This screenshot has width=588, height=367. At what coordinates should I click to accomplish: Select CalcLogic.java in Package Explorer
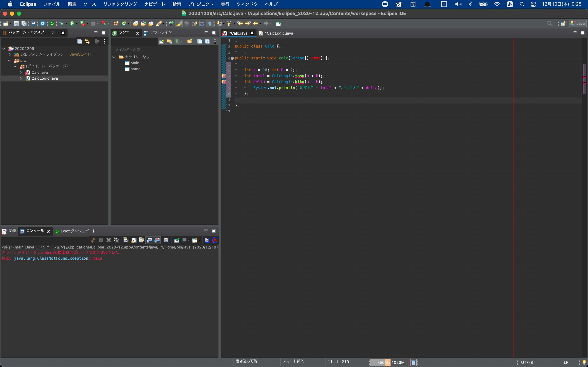click(44, 78)
